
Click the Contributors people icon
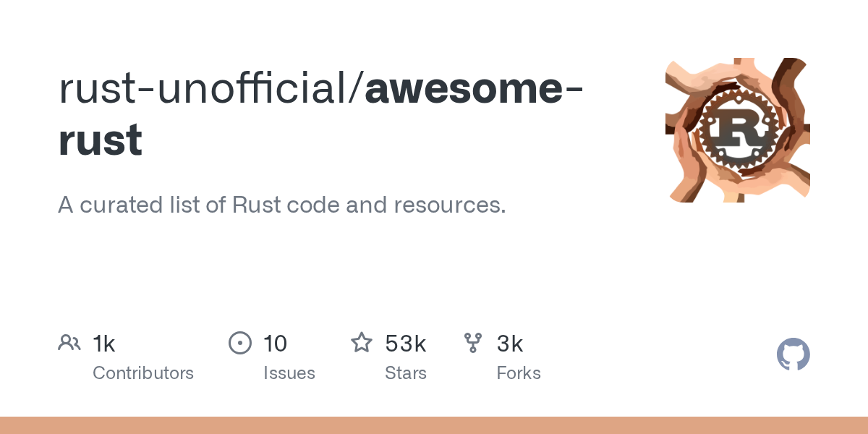(x=69, y=343)
